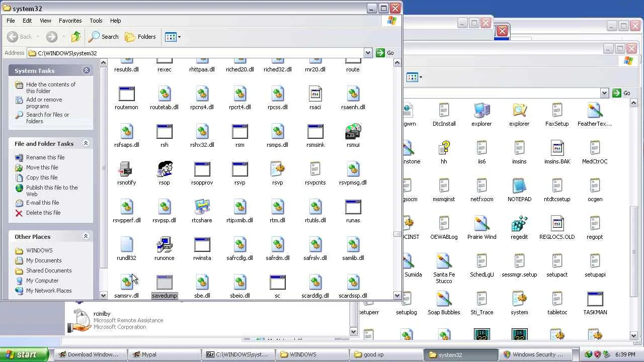Select the rsop file icon
Screen dimensions: 644x362
[x=165, y=169]
